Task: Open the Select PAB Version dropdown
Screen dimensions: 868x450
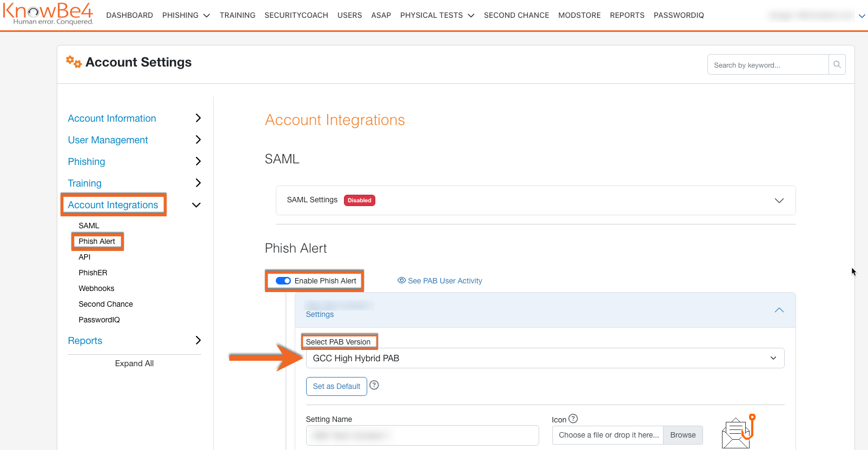Action: 545,358
